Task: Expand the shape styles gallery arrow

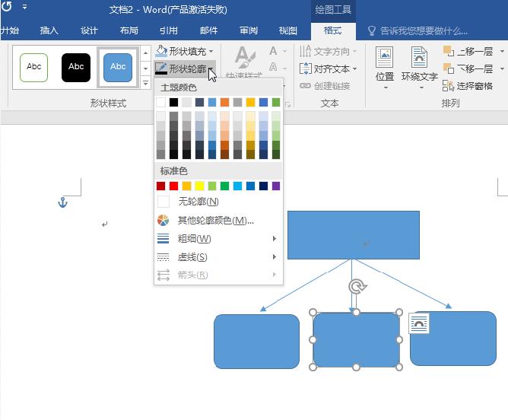Action: [145, 82]
